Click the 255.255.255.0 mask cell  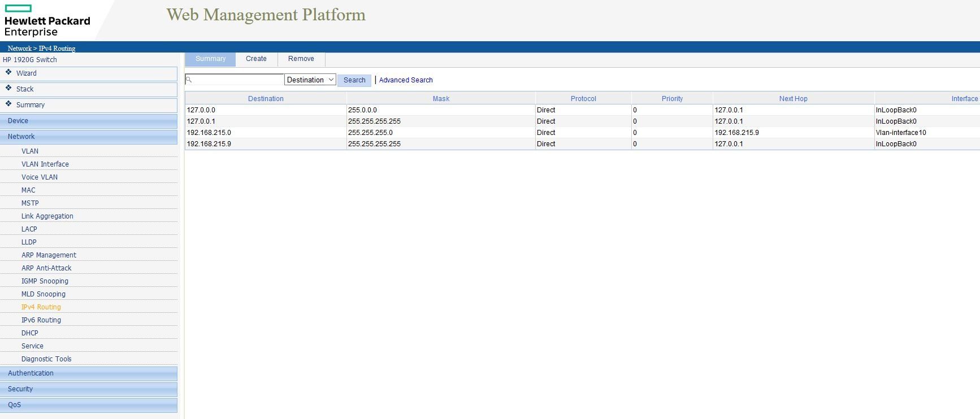[441, 133]
